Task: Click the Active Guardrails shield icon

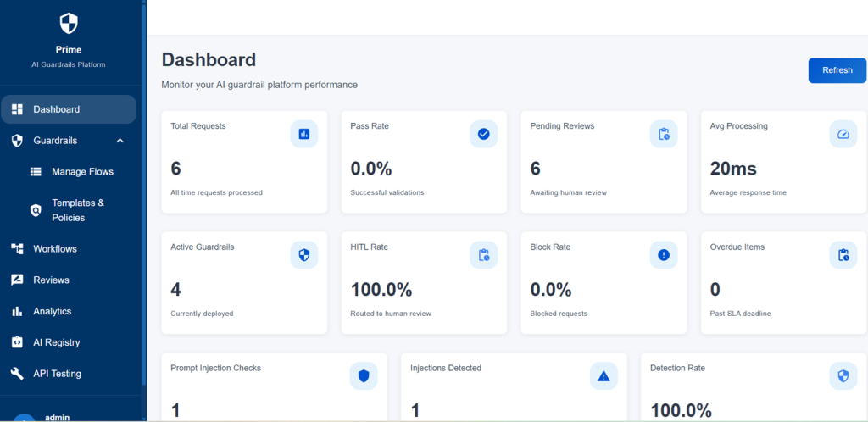Action: click(304, 254)
